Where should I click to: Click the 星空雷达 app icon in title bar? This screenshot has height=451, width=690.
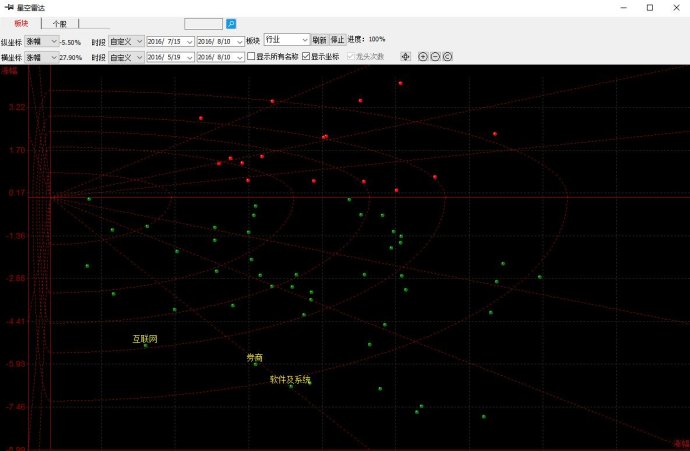click(9, 7)
